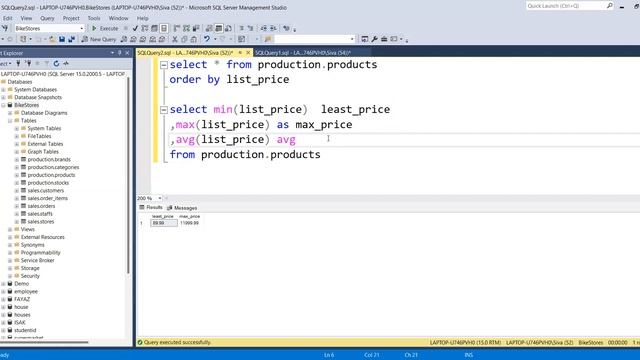The width and height of the screenshot is (640, 360).
Task: Refresh the Object Explorer tree
Action: [56, 63]
